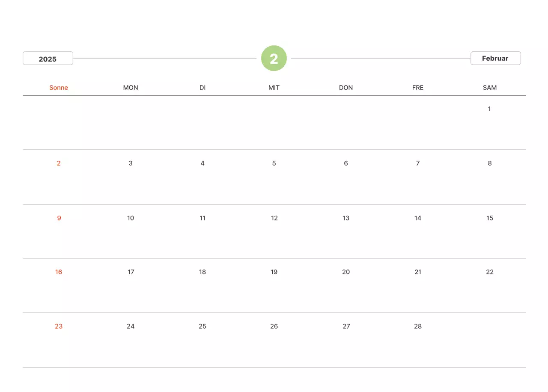The image size is (548, 392).
Task: Click on Saturday the 22nd
Action: pyautogui.click(x=490, y=272)
